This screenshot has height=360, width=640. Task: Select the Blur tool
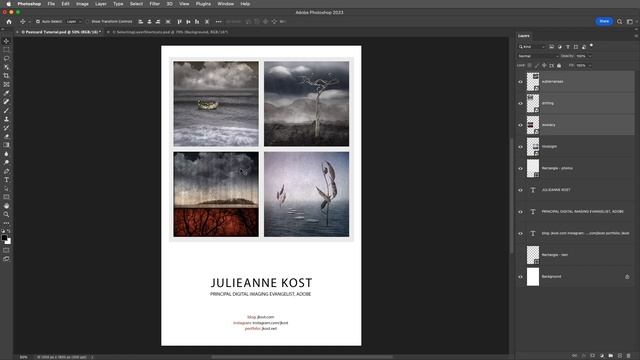(x=6, y=154)
